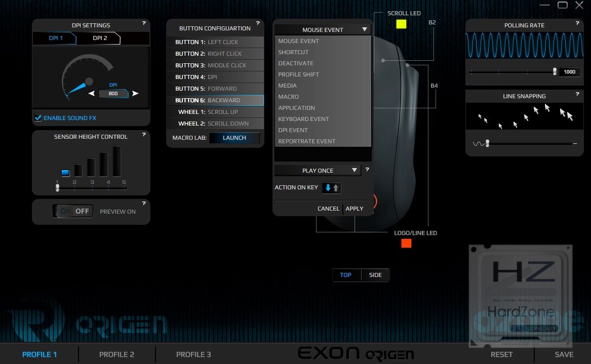The width and height of the screenshot is (591, 364).
Task: Increase DPI with right arrow
Action: point(135,94)
